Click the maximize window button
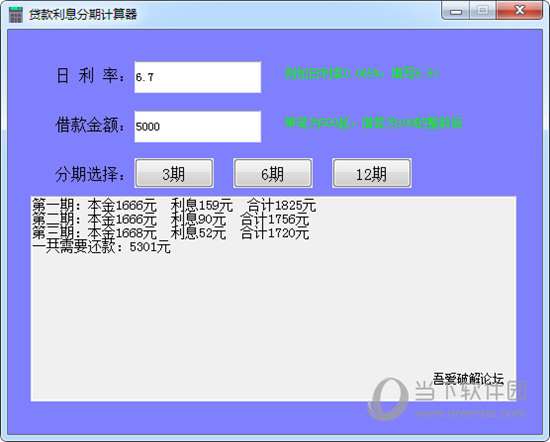This screenshot has height=442, width=550. tap(483, 11)
